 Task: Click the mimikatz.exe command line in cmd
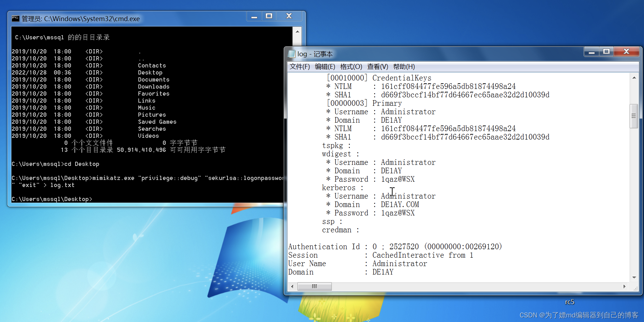147,181
